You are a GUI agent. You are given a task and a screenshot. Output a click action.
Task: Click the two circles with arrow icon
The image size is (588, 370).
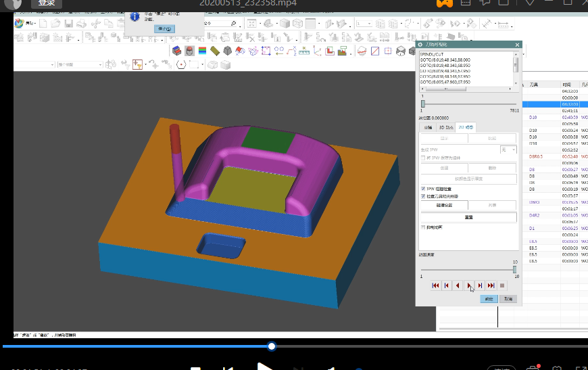[x=279, y=51]
